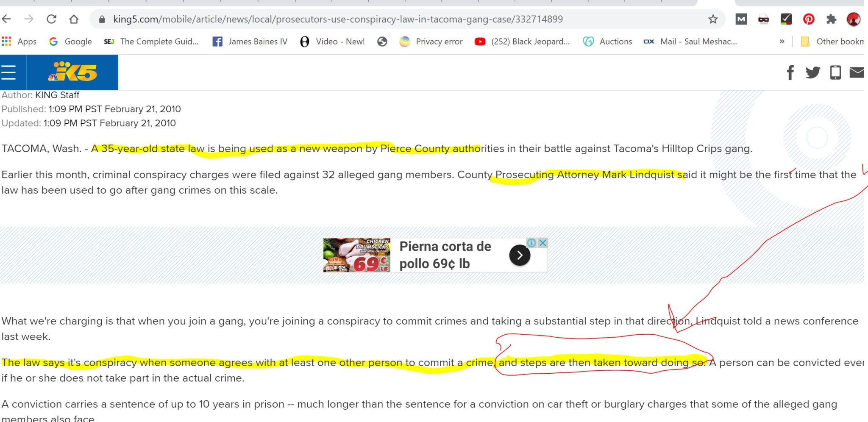
Task: Share article via SMS phone icon
Action: click(835, 72)
